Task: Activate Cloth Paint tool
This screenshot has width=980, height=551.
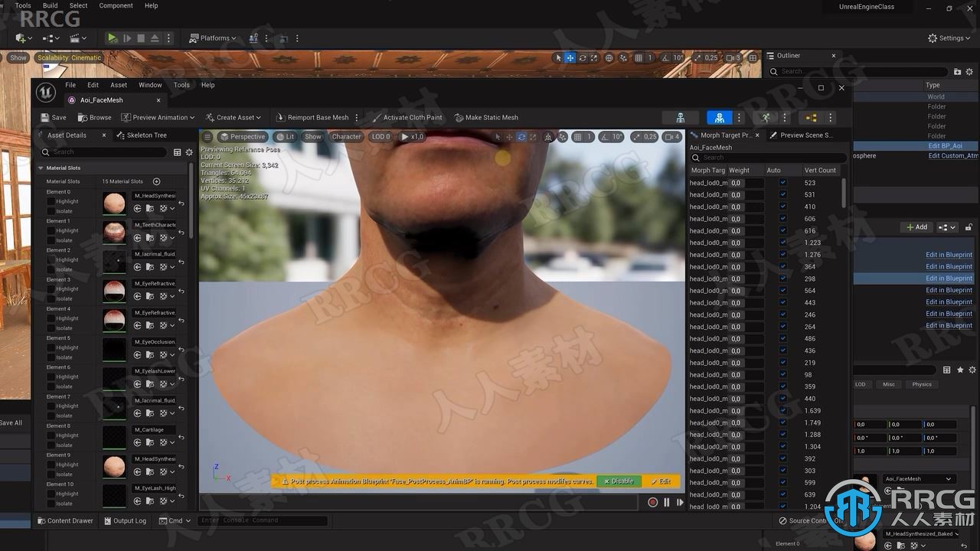Action: click(406, 117)
